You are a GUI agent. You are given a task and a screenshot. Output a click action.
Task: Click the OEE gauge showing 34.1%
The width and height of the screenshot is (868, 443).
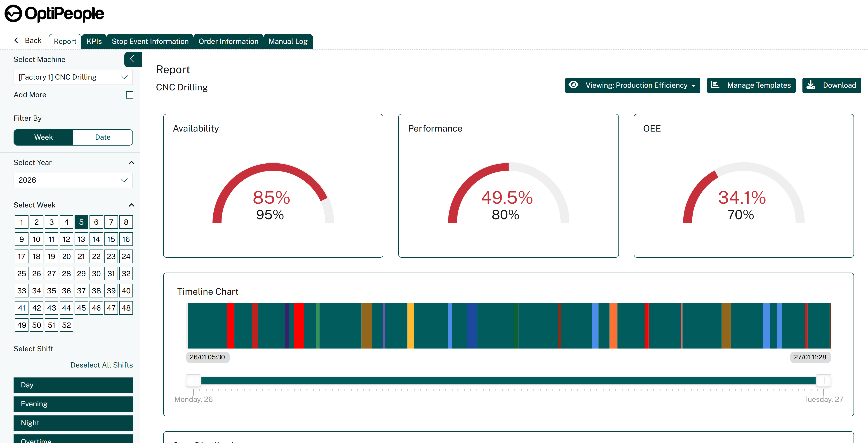click(x=744, y=193)
